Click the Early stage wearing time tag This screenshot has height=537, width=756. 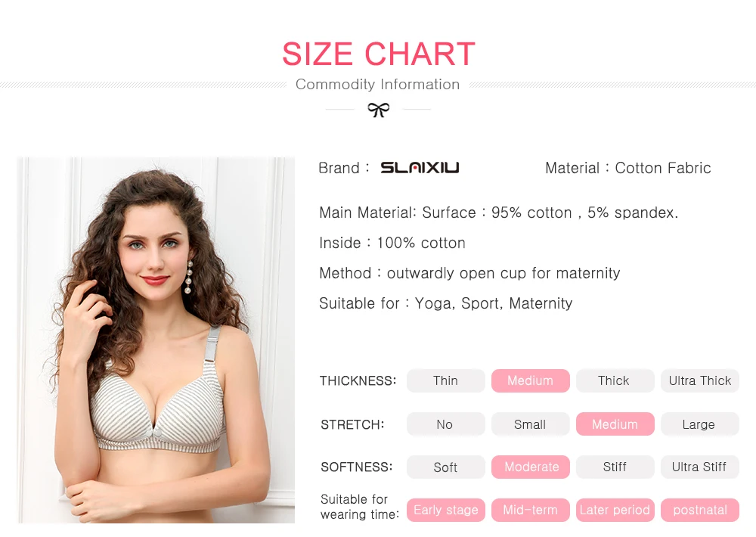tap(445, 510)
